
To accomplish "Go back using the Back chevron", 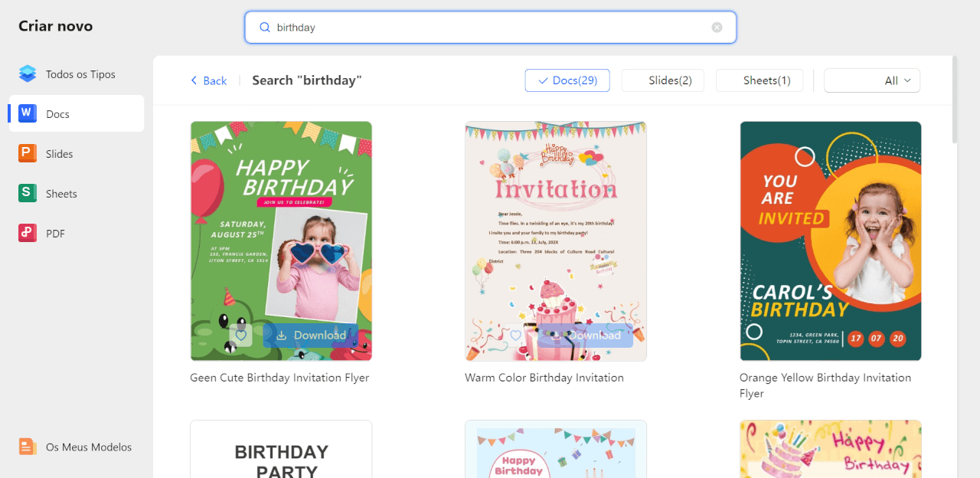I will [194, 80].
